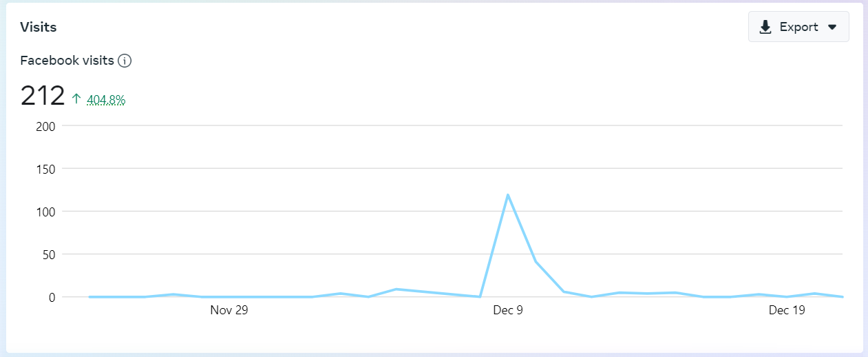Click the info icon beside Facebook visits

tap(125, 61)
